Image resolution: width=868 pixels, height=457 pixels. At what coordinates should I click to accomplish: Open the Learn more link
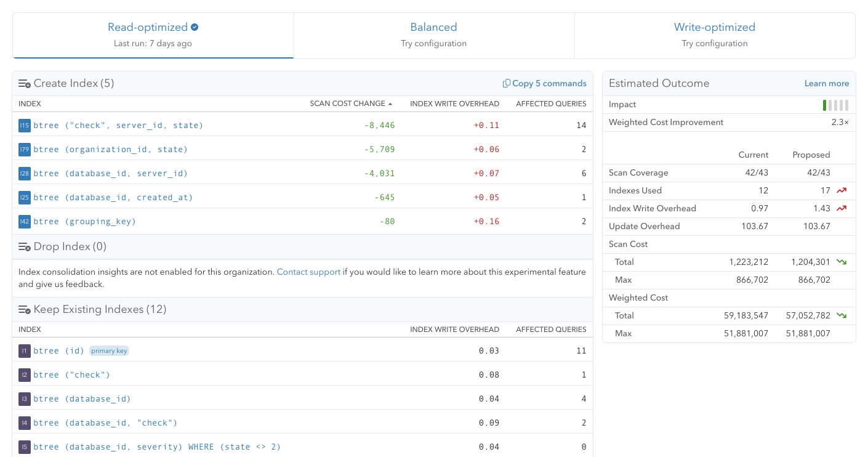coord(827,83)
